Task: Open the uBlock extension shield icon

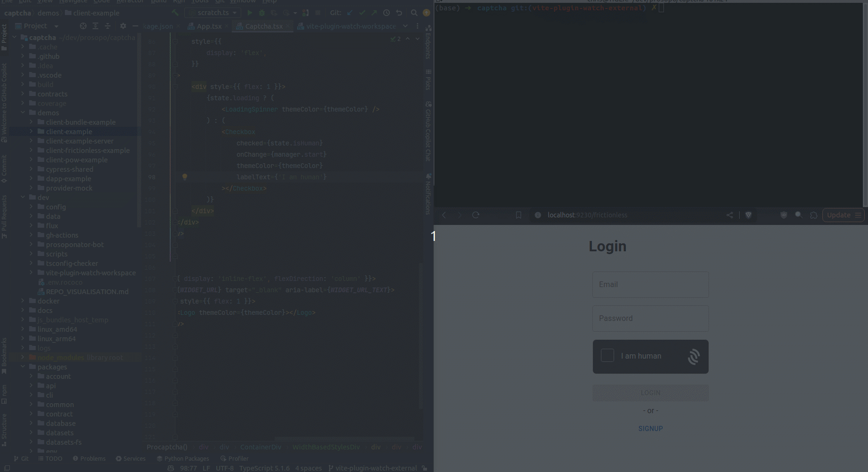Action: [x=784, y=215]
